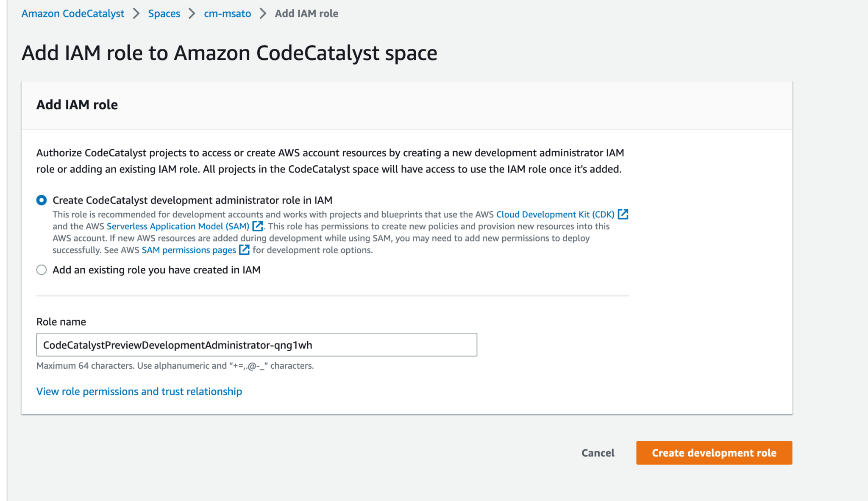Click the Add IAM role breadcrumb label
Image resolution: width=868 pixels, height=501 pixels.
click(306, 13)
